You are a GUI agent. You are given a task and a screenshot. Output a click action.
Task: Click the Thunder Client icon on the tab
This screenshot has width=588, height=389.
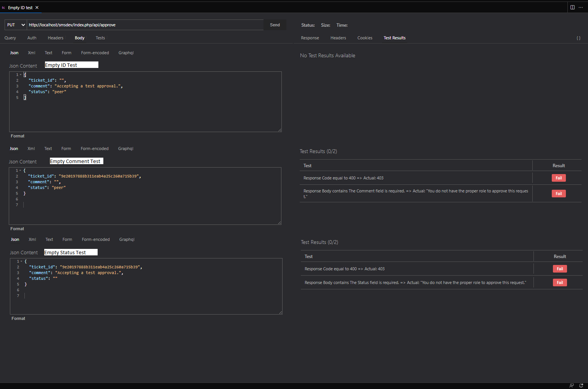click(3, 7)
